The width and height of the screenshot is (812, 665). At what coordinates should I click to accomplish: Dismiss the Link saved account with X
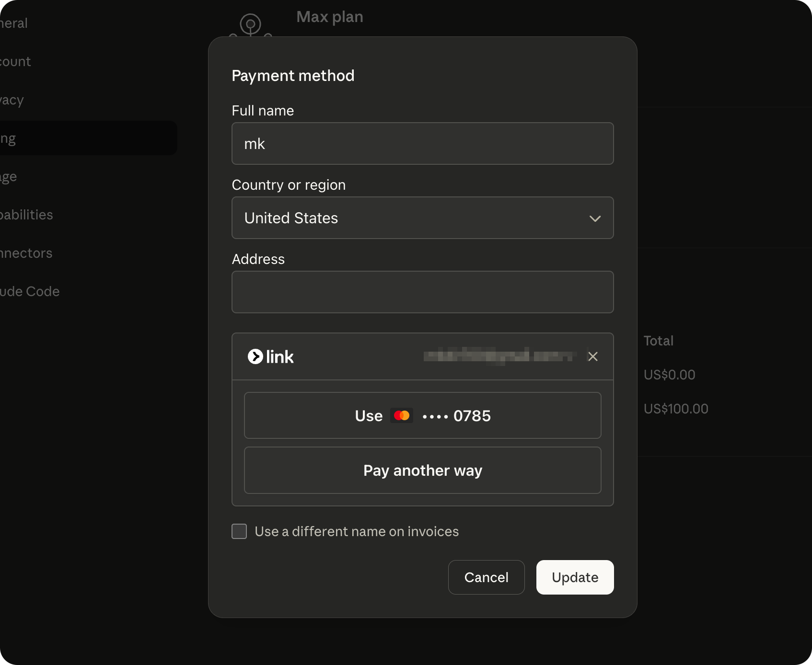(592, 357)
